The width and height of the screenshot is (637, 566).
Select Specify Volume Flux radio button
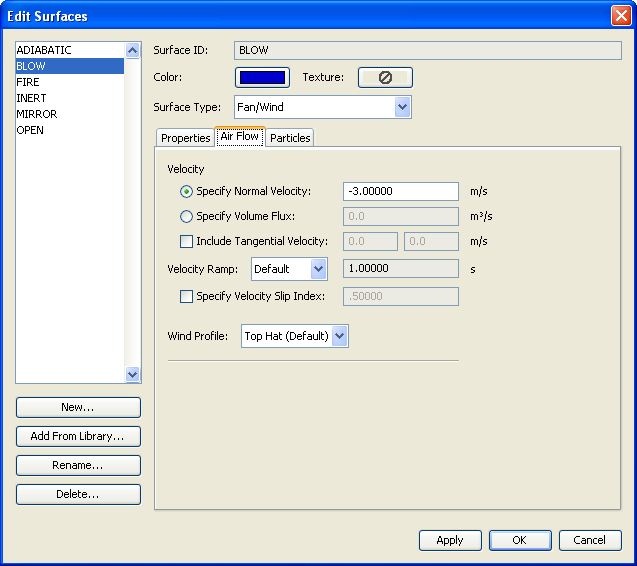(x=186, y=216)
